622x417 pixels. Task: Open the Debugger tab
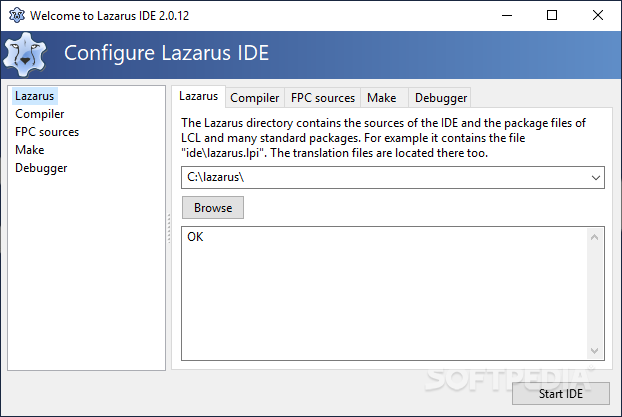point(441,98)
